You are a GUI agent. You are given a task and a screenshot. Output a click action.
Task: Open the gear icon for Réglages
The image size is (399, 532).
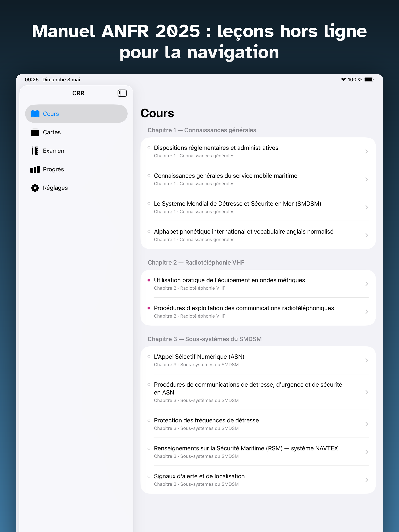click(35, 188)
